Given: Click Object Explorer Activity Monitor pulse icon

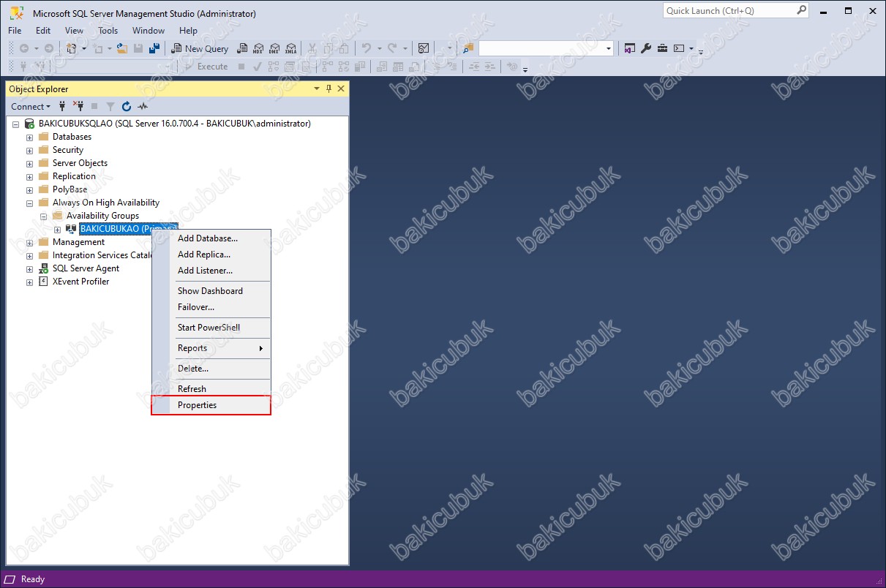Looking at the screenshot, I should (x=143, y=106).
